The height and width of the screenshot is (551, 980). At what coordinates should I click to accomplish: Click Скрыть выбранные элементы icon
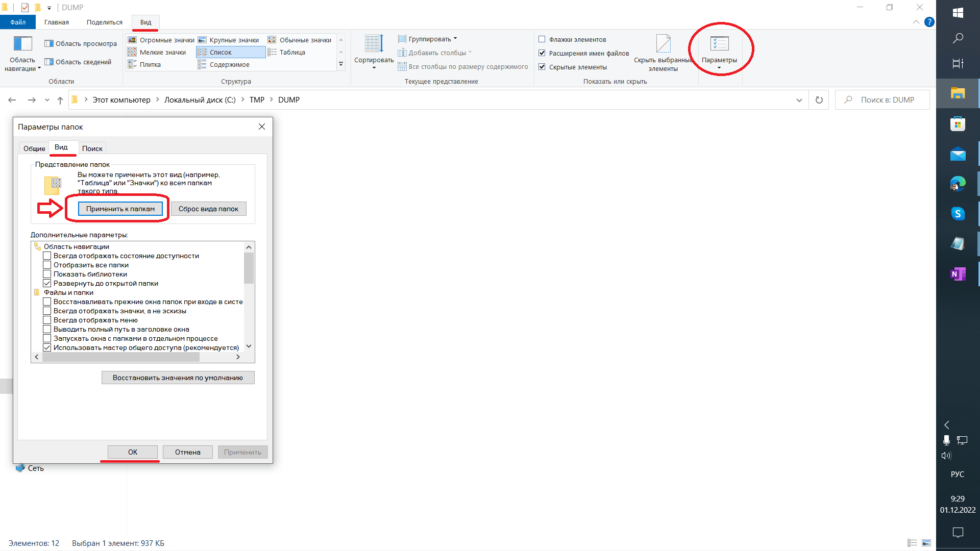(x=663, y=44)
